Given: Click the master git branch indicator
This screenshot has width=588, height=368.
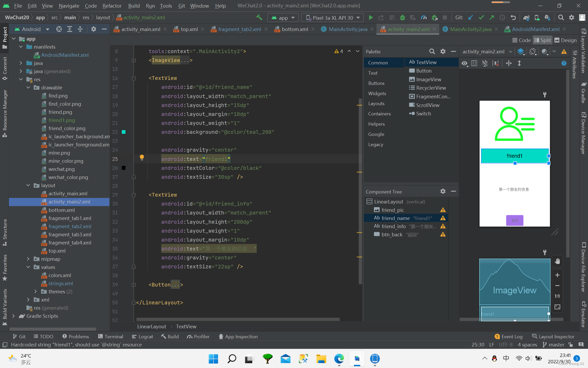Looking at the screenshot, I should click(x=553, y=345).
